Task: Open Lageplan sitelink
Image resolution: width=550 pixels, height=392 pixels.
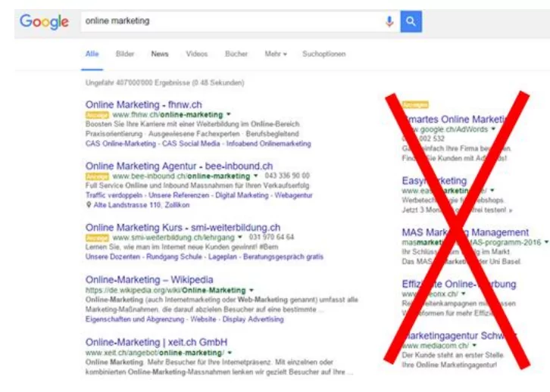Action: 223,257
